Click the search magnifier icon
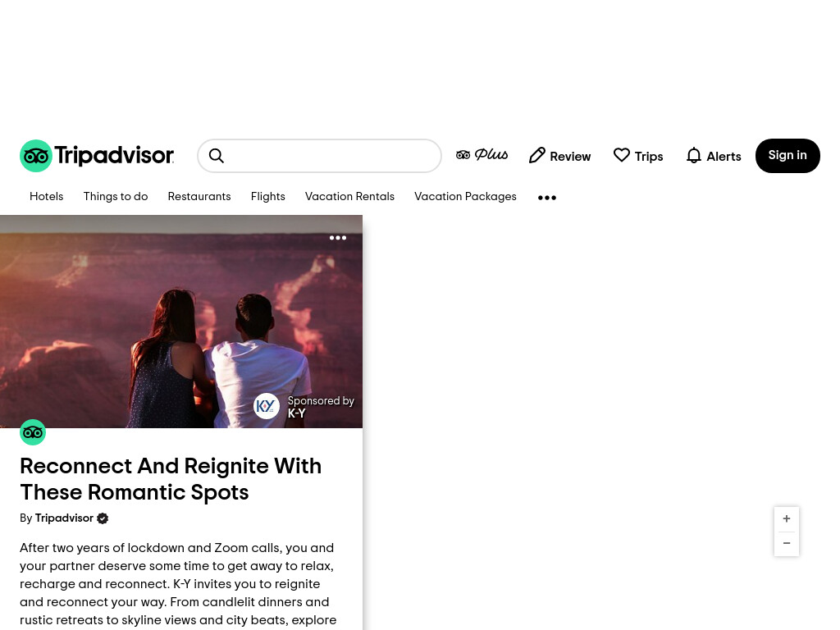840x630 pixels. [x=217, y=156]
